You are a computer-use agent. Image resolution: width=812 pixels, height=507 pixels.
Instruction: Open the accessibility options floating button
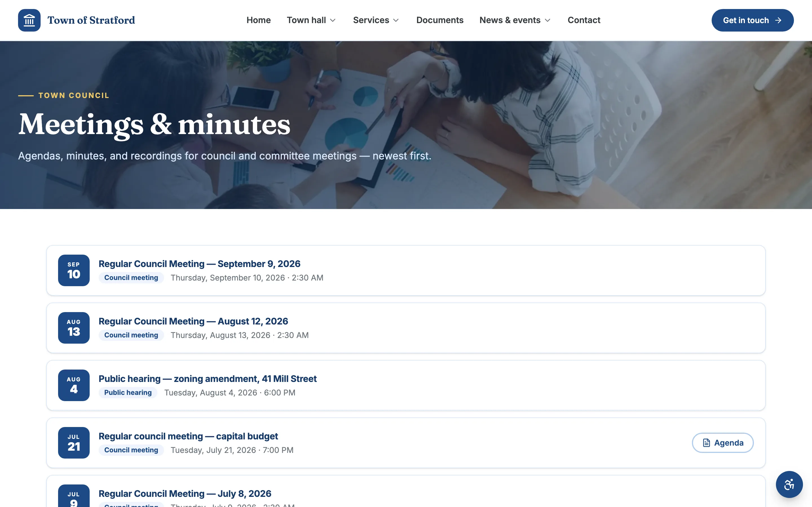[789, 484]
